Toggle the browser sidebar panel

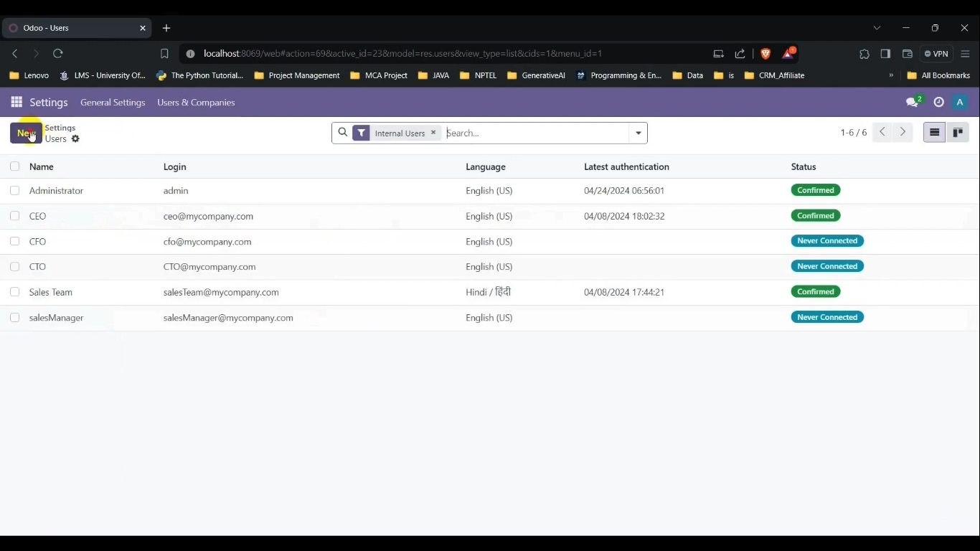pos(886,54)
